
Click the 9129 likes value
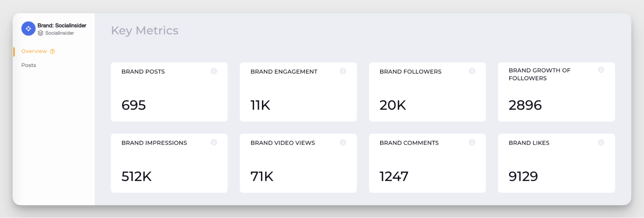(523, 176)
